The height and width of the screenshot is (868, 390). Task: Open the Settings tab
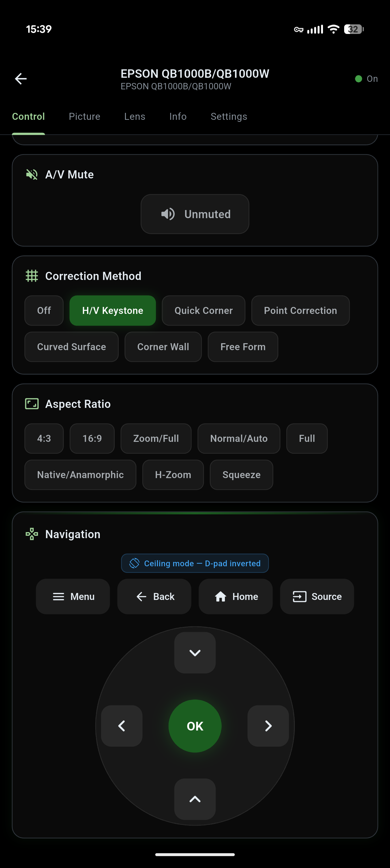tap(229, 116)
